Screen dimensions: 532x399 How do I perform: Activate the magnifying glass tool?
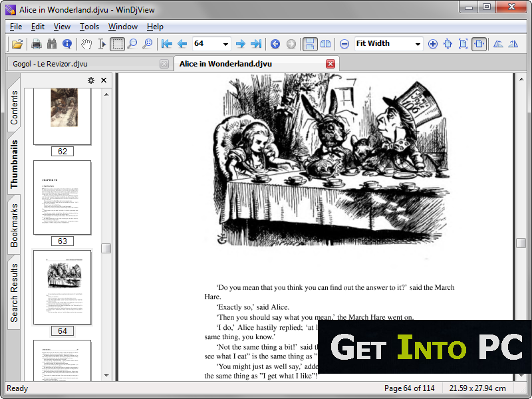point(132,44)
